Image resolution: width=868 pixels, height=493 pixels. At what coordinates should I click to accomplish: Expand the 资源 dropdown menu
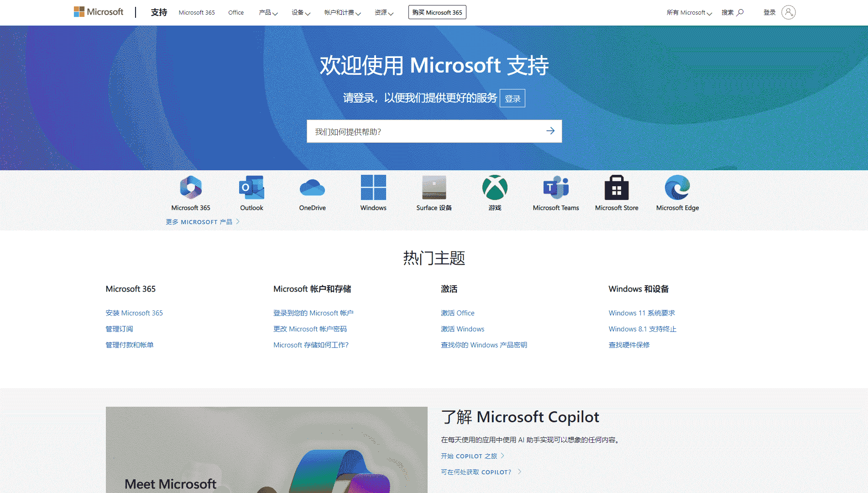[384, 12]
